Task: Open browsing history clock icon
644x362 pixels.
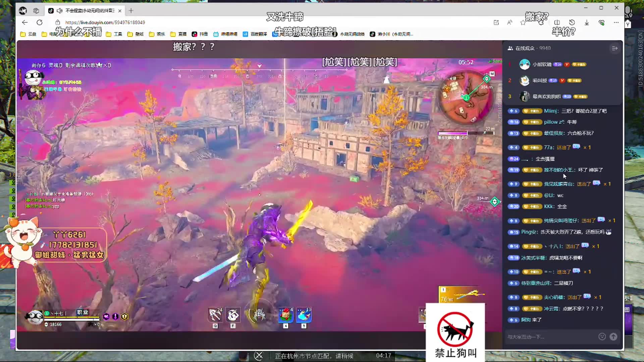Action: pyautogui.click(x=572, y=22)
